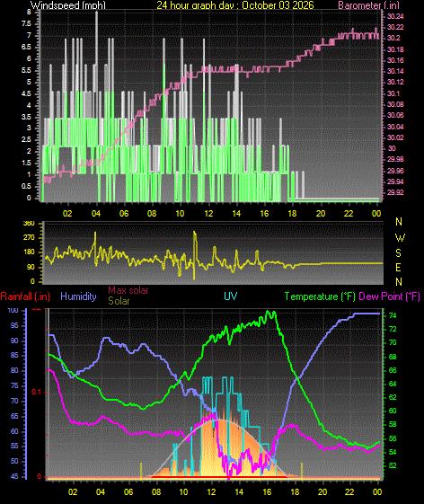Screen dimensions: 424x504
Task: Click the 'Humidity' legend label
Action: pos(78,296)
